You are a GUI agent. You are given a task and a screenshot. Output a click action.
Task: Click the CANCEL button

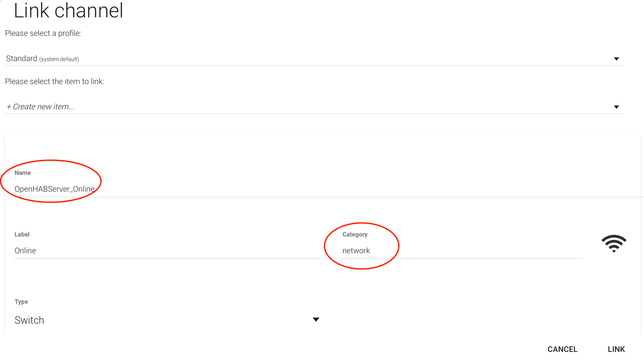click(x=562, y=349)
